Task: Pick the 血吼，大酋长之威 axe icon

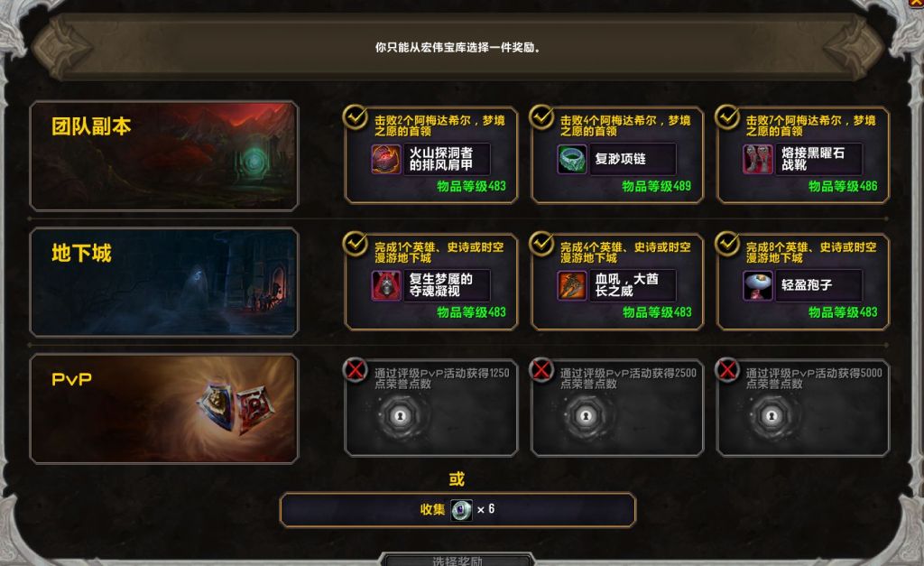Action: (571, 285)
